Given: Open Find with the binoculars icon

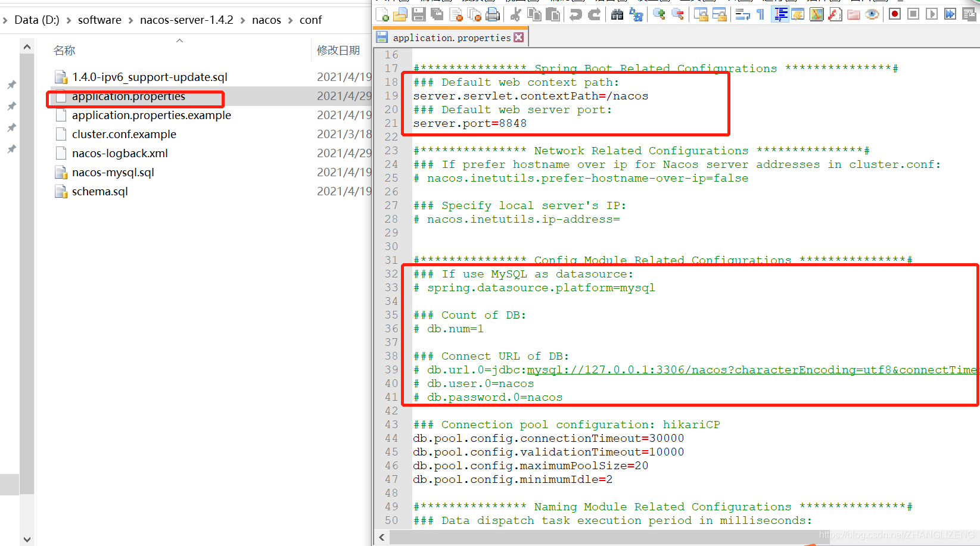Looking at the screenshot, I should pos(617,14).
